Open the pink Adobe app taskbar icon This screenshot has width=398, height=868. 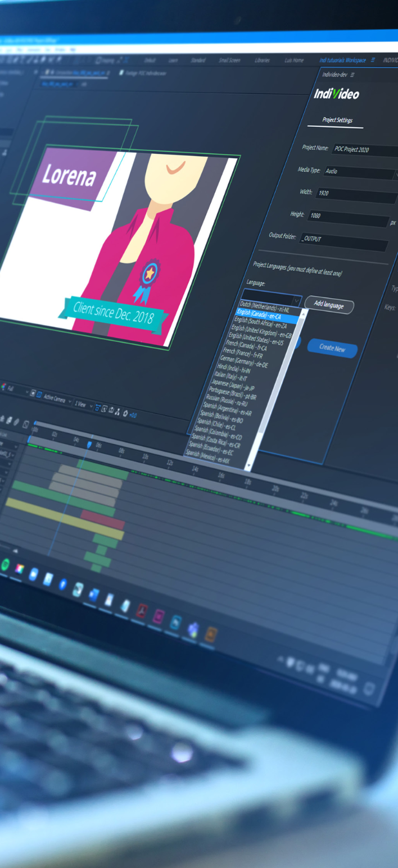(x=159, y=616)
